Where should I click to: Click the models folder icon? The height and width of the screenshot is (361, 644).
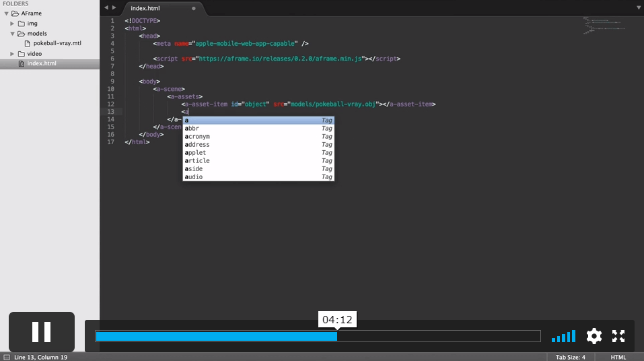22,34
